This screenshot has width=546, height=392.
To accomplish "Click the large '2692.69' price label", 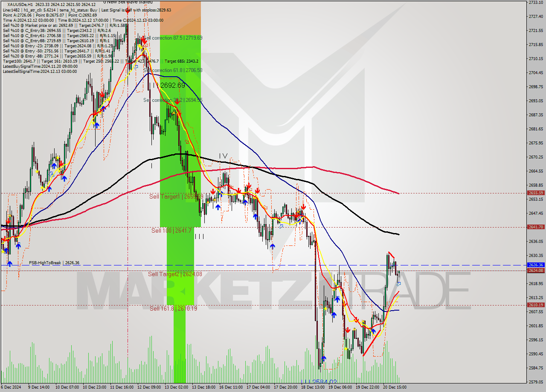I will [173, 85].
